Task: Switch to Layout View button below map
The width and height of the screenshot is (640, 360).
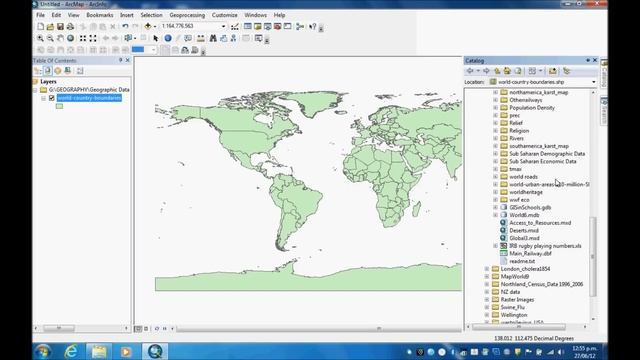Action: 146,329
